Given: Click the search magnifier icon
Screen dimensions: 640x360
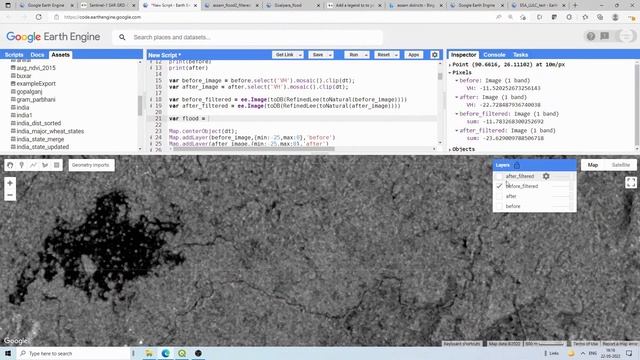Looking at the screenshot, I should 122,37.
